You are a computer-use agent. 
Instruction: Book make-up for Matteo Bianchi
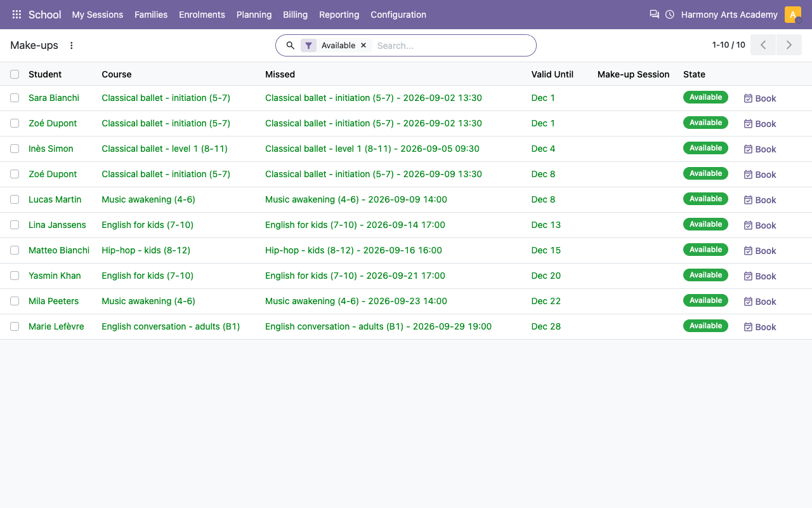760,251
